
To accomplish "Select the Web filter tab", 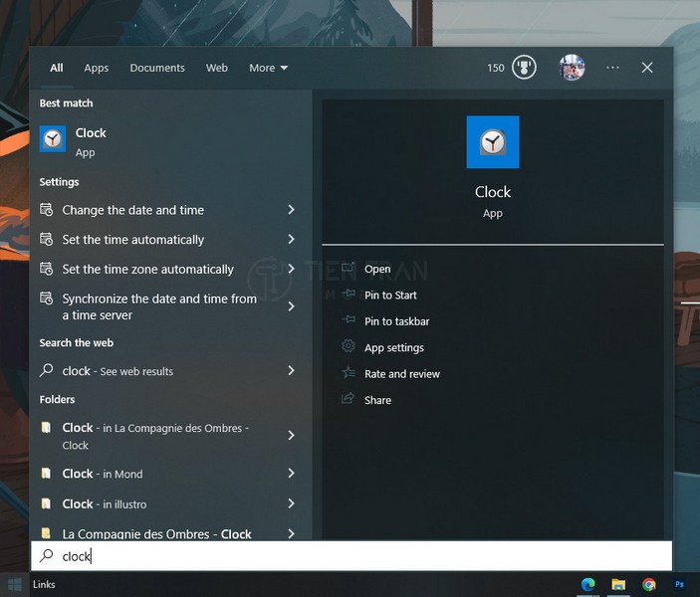I will (x=217, y=68).
